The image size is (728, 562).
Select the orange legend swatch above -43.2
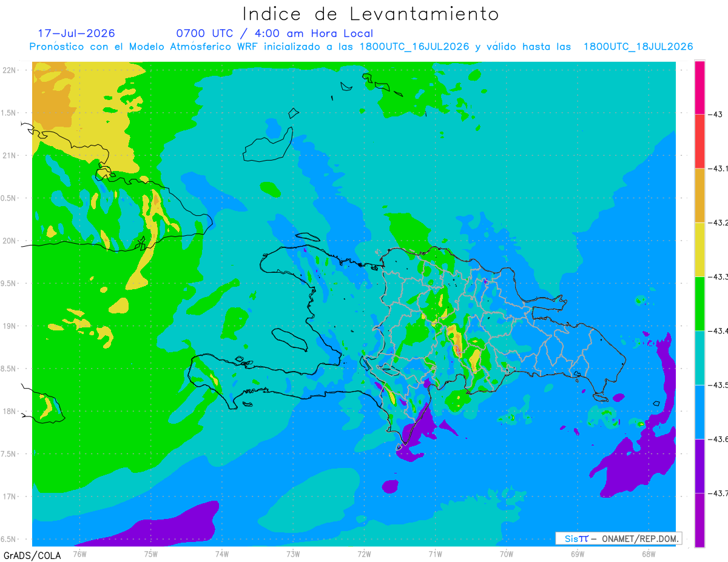699,195
